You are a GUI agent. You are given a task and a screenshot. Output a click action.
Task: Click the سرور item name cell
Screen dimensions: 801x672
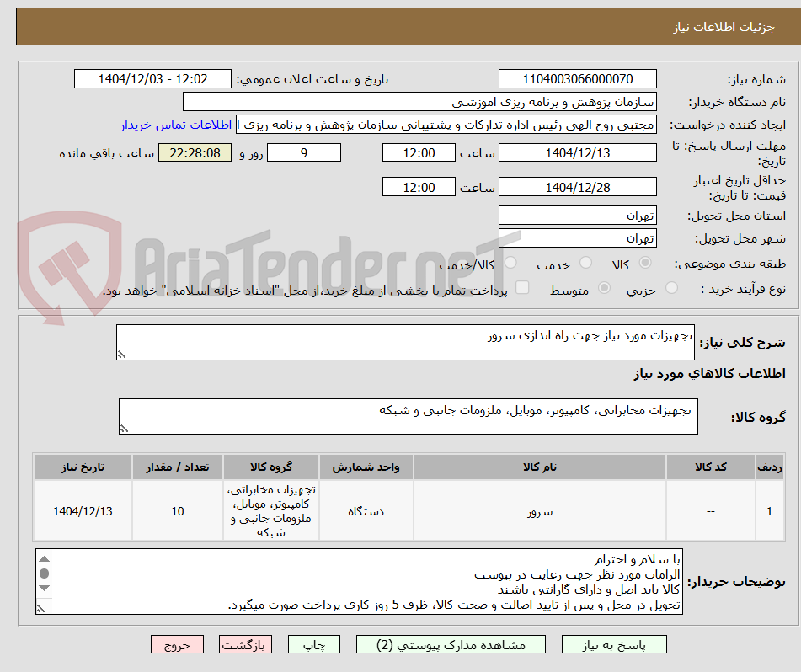pyautogui.click(x=540, y=511)
